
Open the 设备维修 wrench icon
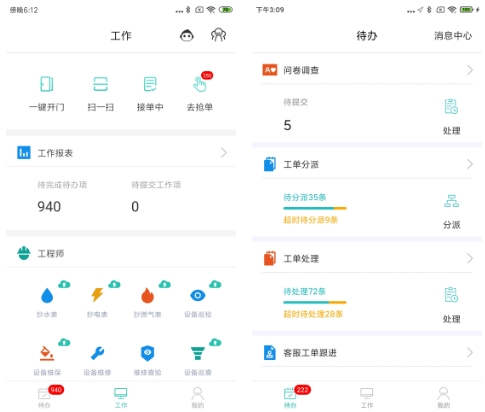click(97, 353)
